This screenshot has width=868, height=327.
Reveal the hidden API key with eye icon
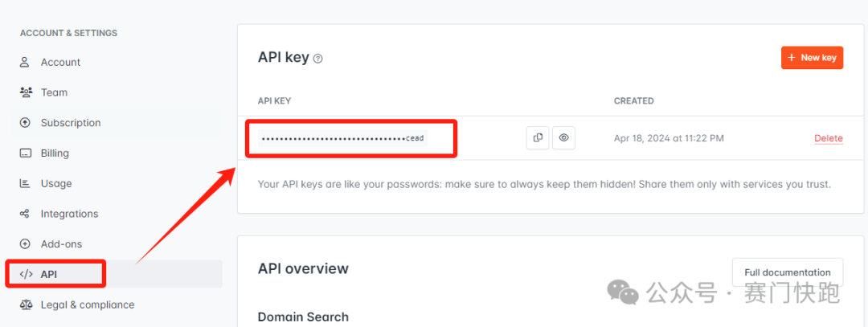(563, 137)
